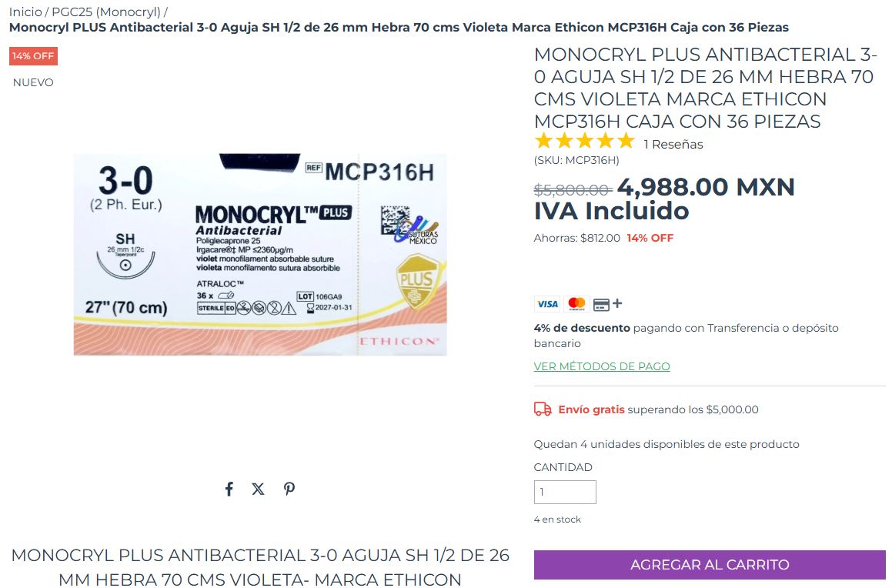Pin product with Pinterest icon
Viewport: 892px width, 588px height.
[289, 489]
